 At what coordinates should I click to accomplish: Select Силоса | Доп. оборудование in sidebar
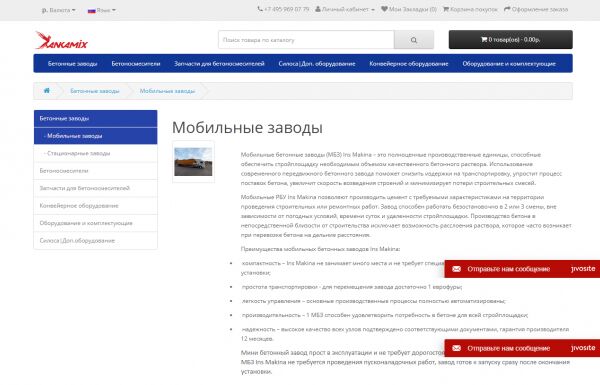(x=96, y=241)
